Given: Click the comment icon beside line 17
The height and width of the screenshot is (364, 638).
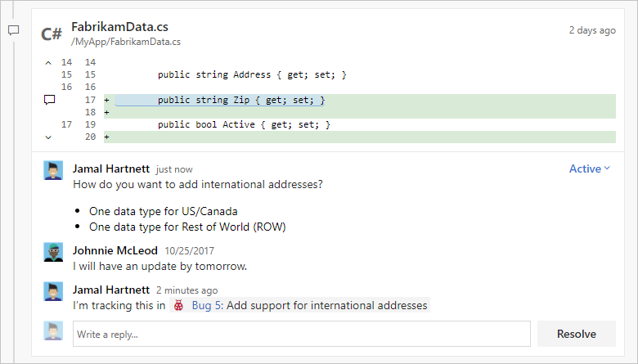Looking at the screenshot, I should pyautogui.click(x=49, y=100).
